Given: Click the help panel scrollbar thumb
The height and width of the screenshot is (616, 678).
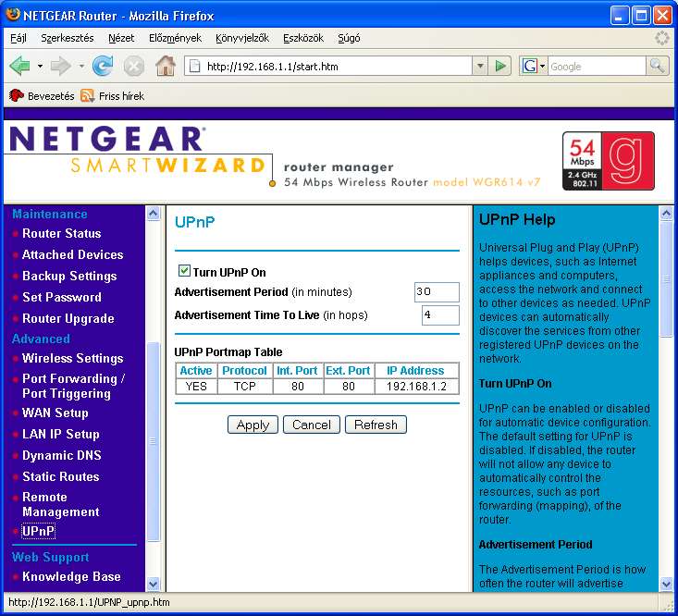Looking at the screenshot, I should pos(666,278).
